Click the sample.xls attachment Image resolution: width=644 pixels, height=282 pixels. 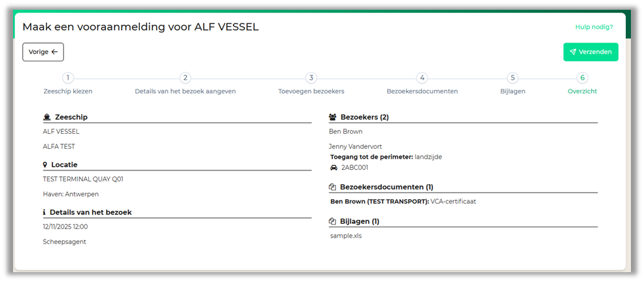tap(346, 236)
